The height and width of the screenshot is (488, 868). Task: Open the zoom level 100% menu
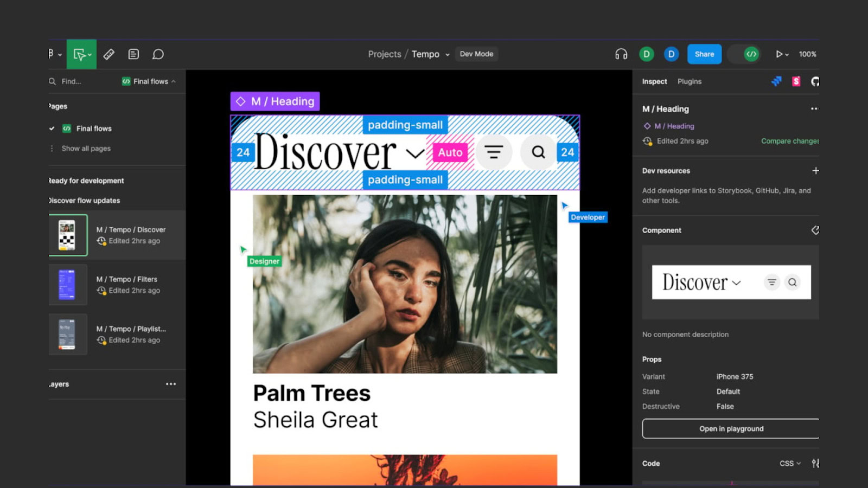coord(807,54)
